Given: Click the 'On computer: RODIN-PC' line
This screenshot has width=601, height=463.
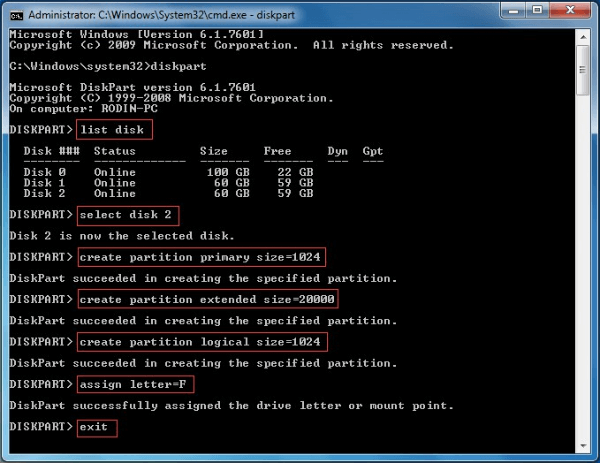Looking at the screenshot, I should click(x=84, y=109).
